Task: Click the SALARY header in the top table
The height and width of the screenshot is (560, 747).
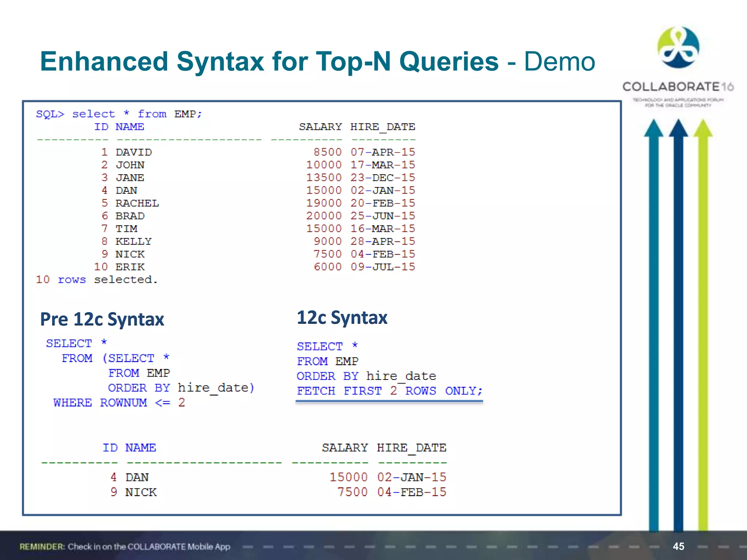Action: click(321, 127)
